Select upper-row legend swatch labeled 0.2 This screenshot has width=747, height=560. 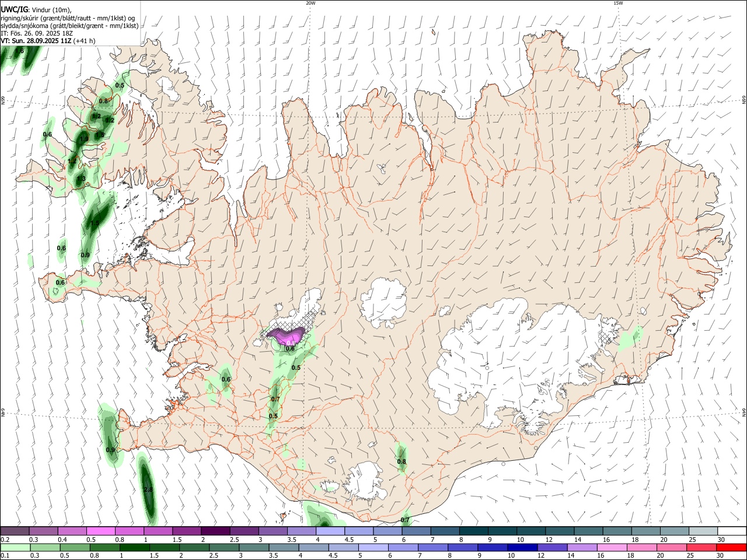click(15, 531)
